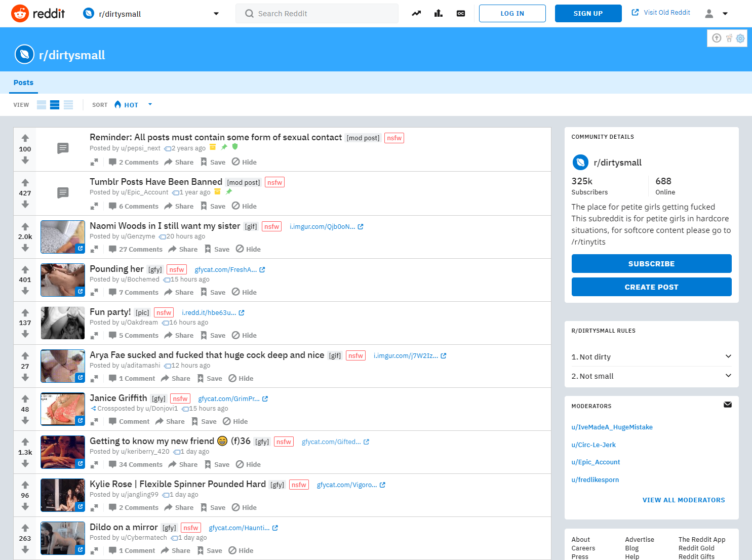Screen dimensions: 752x560
Task: Open the Reddit Gold footer link
Action: [696, 548]
